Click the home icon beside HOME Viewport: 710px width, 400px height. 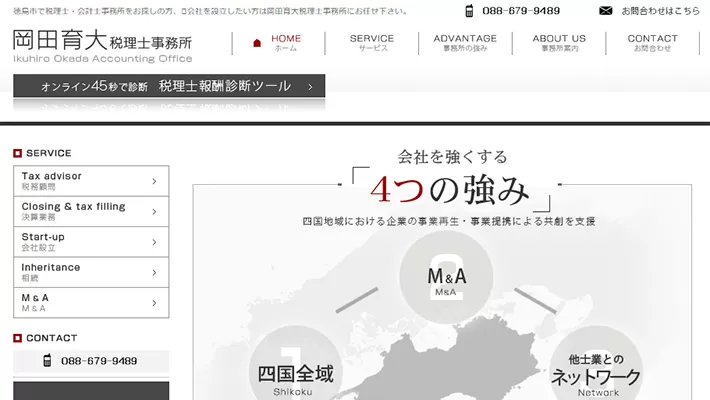[257, 43]
